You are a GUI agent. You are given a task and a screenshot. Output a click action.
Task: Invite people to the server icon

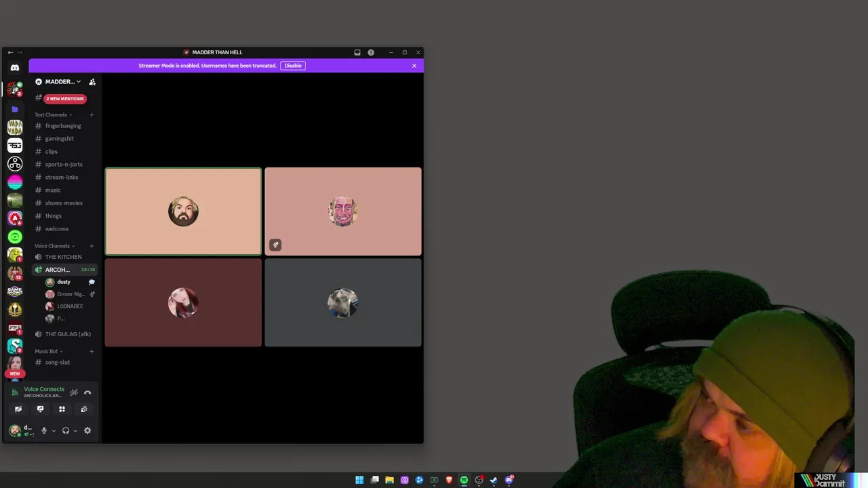tap(92, 82)
